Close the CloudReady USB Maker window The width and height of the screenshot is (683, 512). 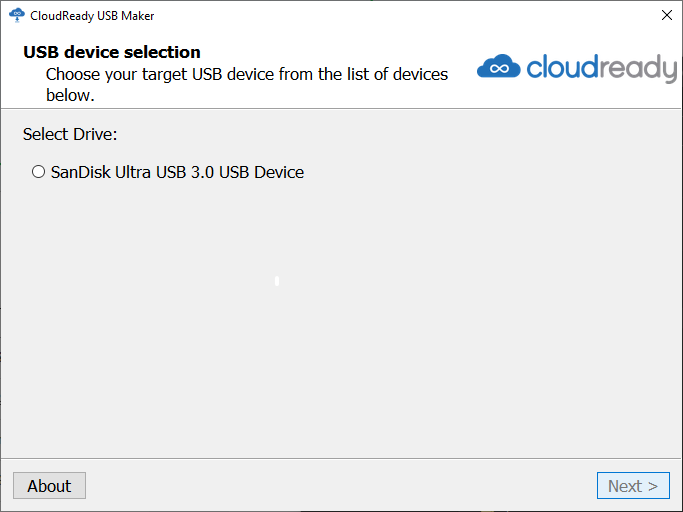pos(667,16)
